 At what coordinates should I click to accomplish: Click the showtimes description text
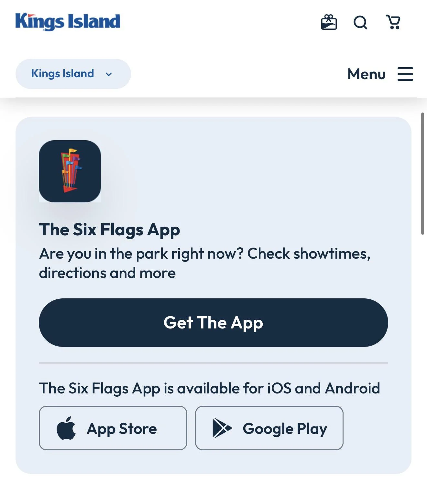[205, 263]
